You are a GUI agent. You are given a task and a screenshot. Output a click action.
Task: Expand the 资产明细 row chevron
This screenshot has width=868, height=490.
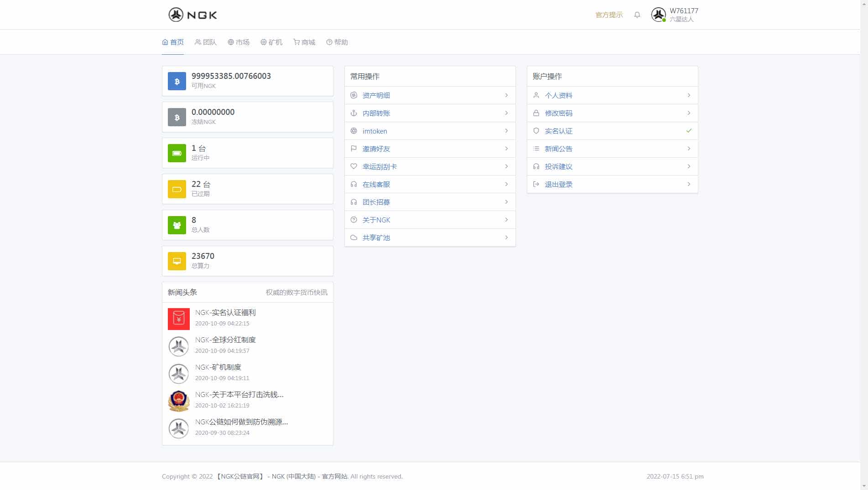click(x=506, y=95)
